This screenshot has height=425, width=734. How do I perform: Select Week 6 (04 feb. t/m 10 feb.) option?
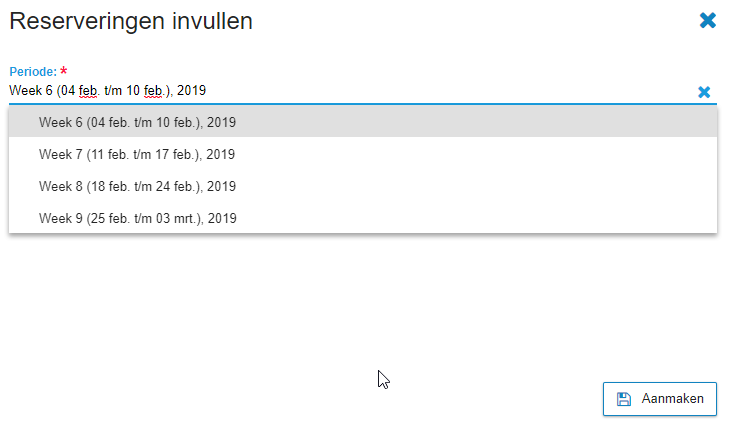click(x=363, y=122)
